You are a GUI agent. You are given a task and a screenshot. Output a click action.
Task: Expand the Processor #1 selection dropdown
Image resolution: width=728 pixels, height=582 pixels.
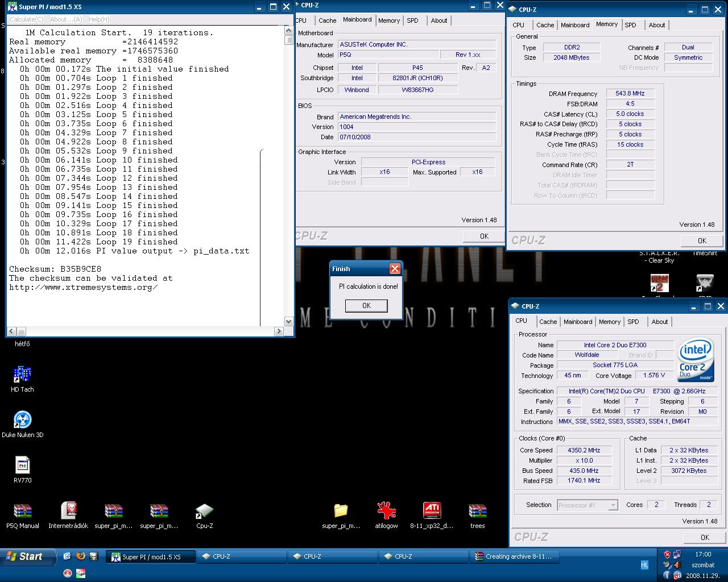point(613,505)
